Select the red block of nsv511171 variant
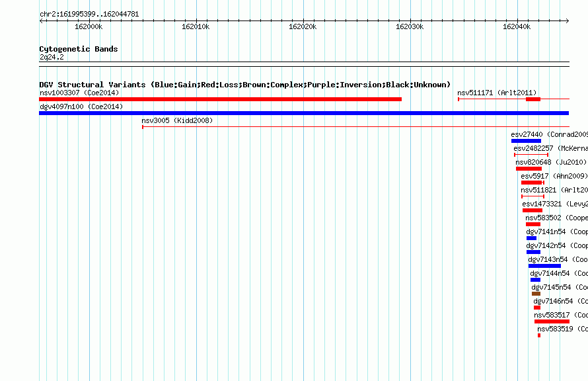Image resolution: width=588 pixels, height=381 pixels. pyautogui.click(x=533, y=99)
